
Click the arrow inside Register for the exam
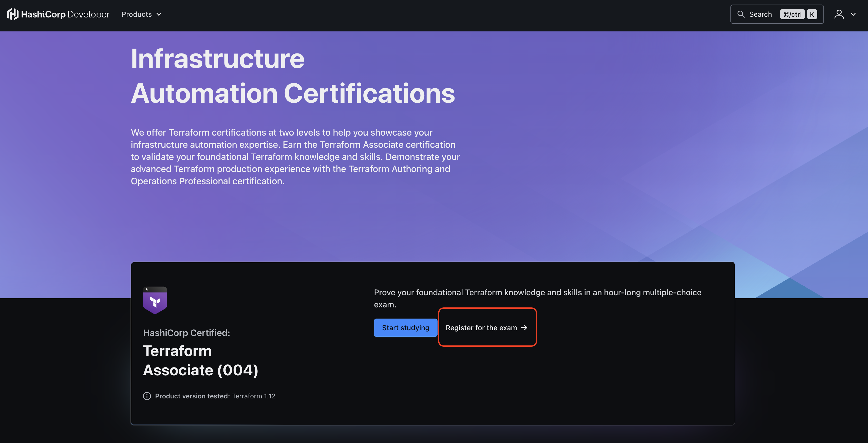(525, 327)
